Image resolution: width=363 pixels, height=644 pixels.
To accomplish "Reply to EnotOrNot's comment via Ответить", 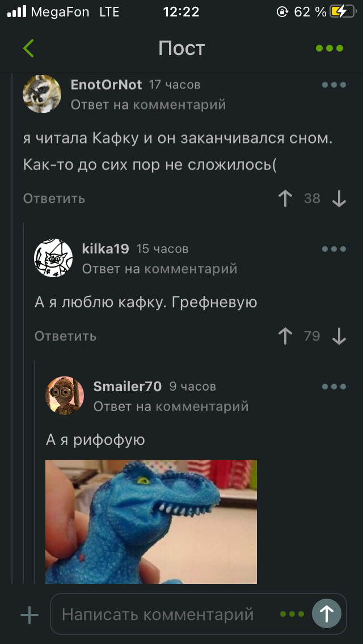I will pos(54,198).
